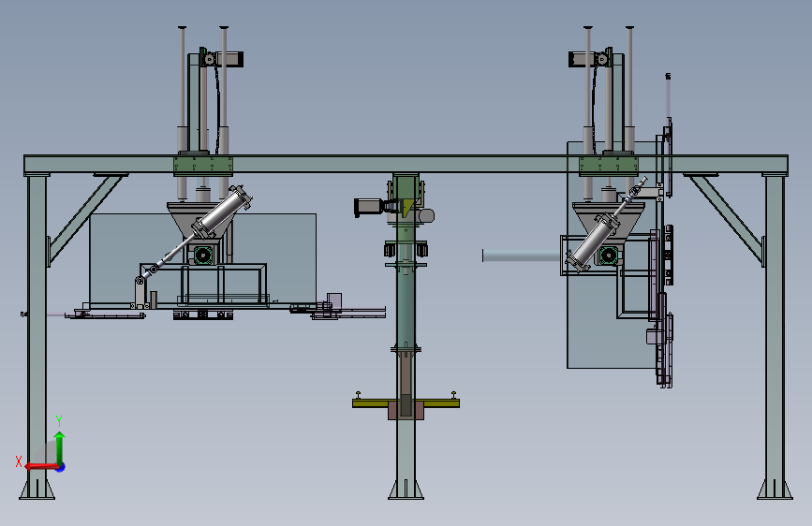Select the black motor on the center column

pos(369,207)
